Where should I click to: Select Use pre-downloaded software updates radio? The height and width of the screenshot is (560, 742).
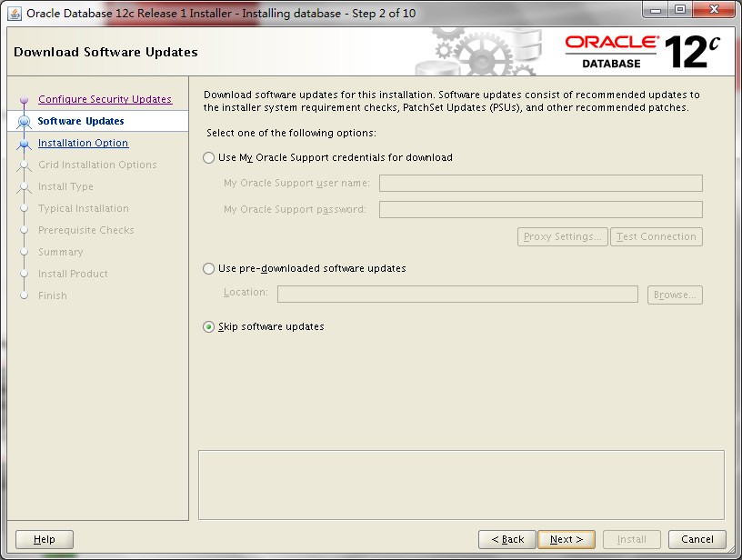click(209, 269)
